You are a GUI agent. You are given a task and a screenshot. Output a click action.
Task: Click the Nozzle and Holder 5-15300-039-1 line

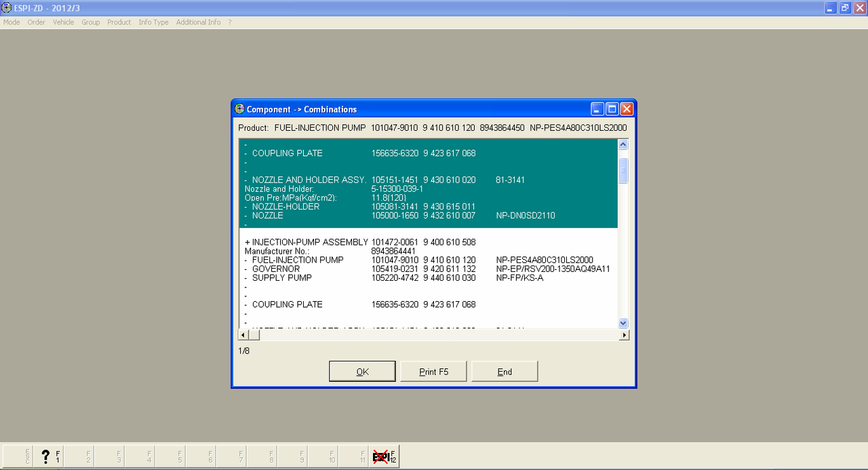coord(428,189)
